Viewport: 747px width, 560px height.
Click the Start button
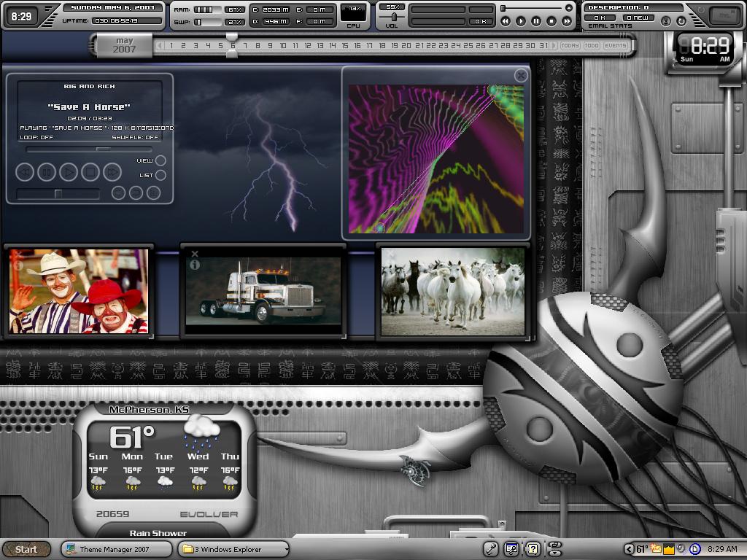26,549
